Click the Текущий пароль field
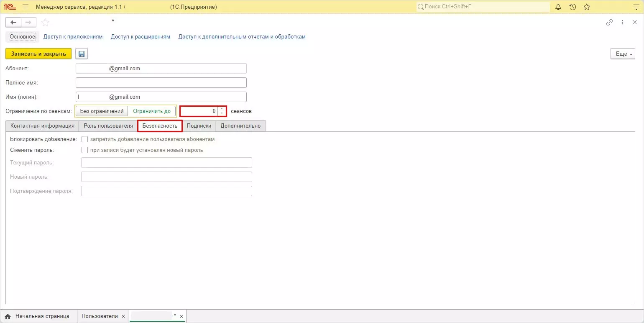 pyautogui.click(x=166, y=162)
